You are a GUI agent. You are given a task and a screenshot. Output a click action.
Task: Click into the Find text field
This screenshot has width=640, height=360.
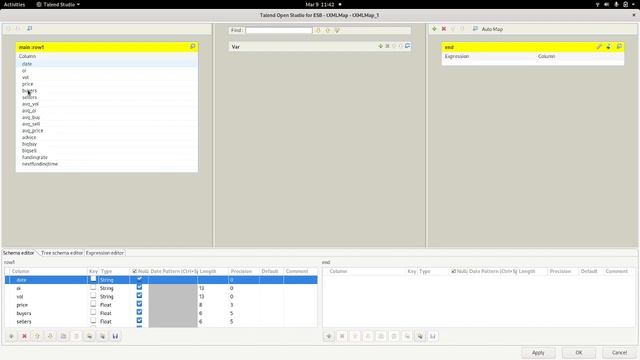pos(279,30)
